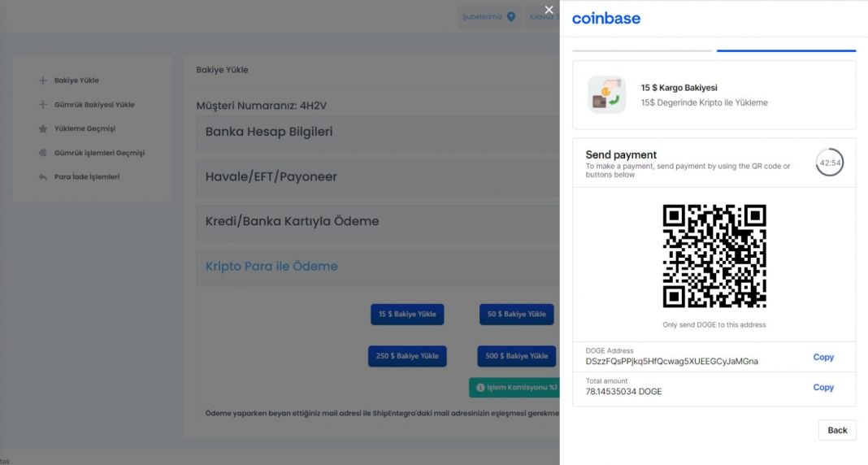Select the 15 $ Bakiye Yükle button
868x465 pixels.
pyautogui.click(x=407, y=315)
